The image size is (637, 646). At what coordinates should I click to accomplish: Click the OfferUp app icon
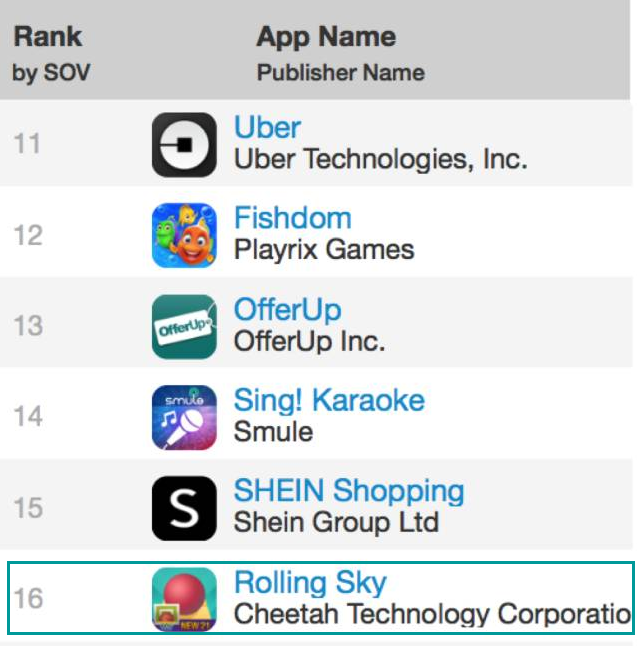coord(184,327)
